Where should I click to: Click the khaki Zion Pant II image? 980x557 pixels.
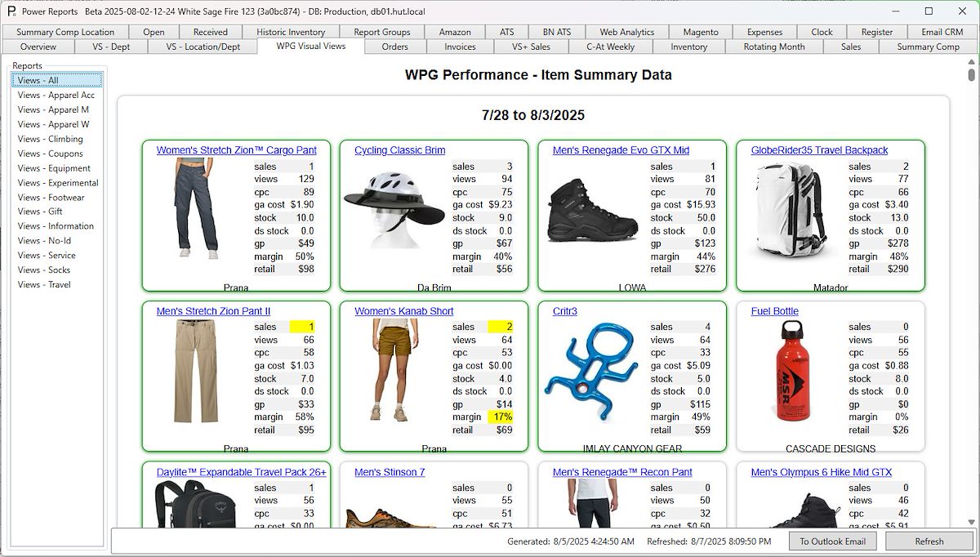point(197,371)
